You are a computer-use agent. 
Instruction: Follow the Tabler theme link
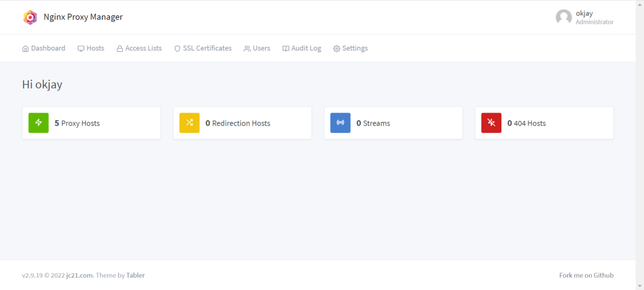(135, 275)
